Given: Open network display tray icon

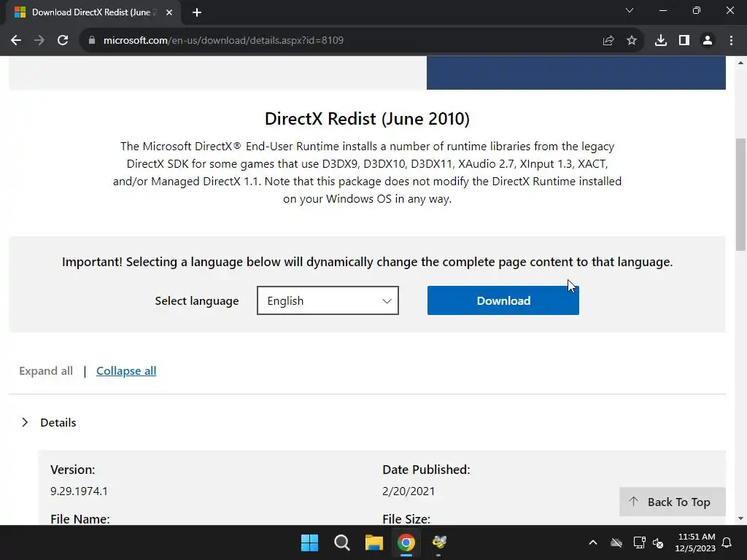Looking at the screenshot, I should [x=639, y=542].
